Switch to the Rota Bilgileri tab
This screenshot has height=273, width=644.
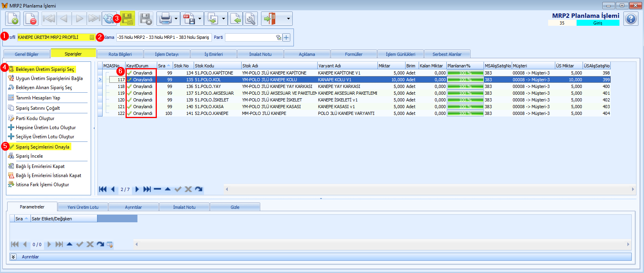click(x=120, y=54)
